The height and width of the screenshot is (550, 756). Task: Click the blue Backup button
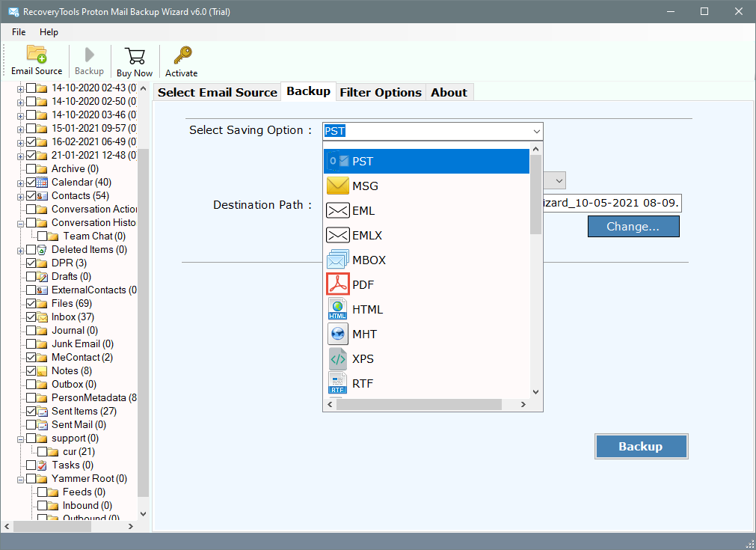641,446
